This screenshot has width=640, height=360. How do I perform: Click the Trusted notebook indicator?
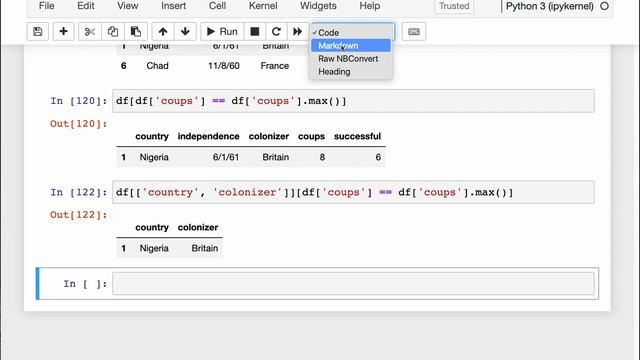tap(454, 6)
